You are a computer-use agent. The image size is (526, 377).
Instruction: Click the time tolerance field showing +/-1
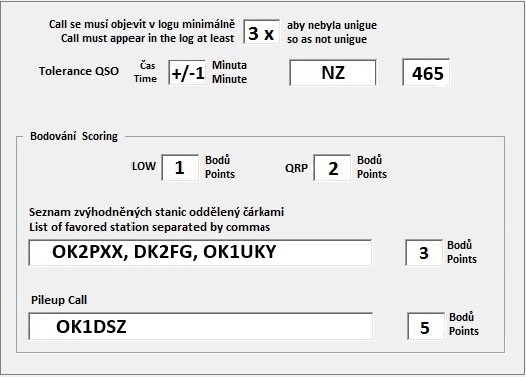click(x=187, y=72)
